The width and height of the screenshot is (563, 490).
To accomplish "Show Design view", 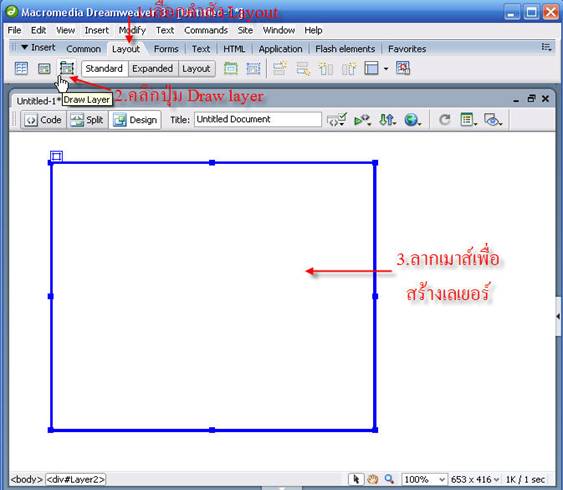I will click(135, 120).
